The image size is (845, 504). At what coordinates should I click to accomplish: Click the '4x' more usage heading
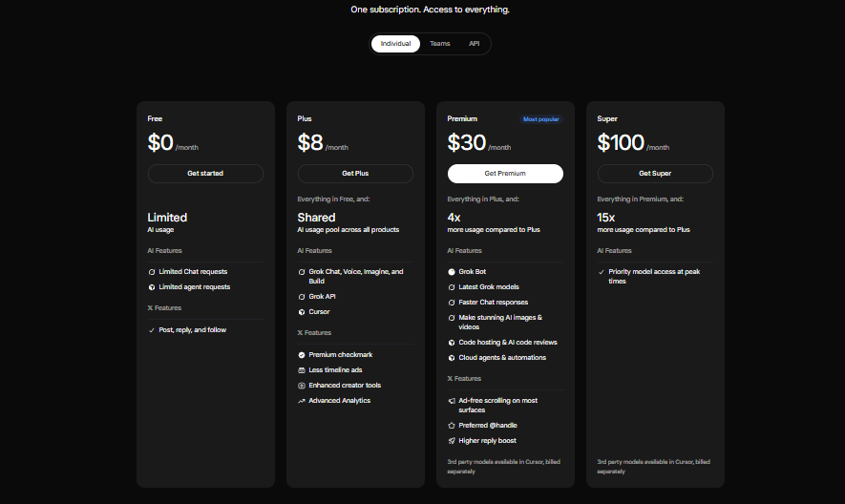pos(454,218)
